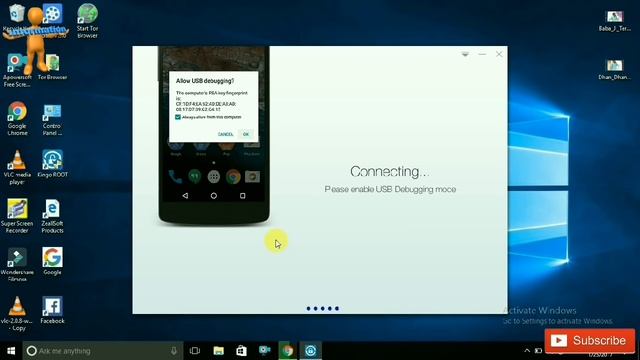The height and width of the screenshot is (360, 640).
Task: Click the battery icon in system tray
Action: [538, 351]
